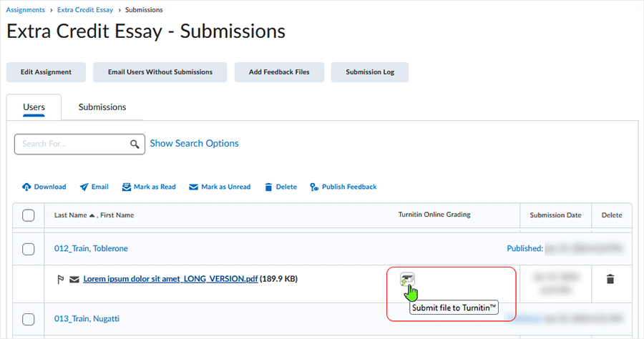Open Assignments breadcrumb link
Image resolution: width=644 pixels, height=339 pixels.
[x=26, y=10]
